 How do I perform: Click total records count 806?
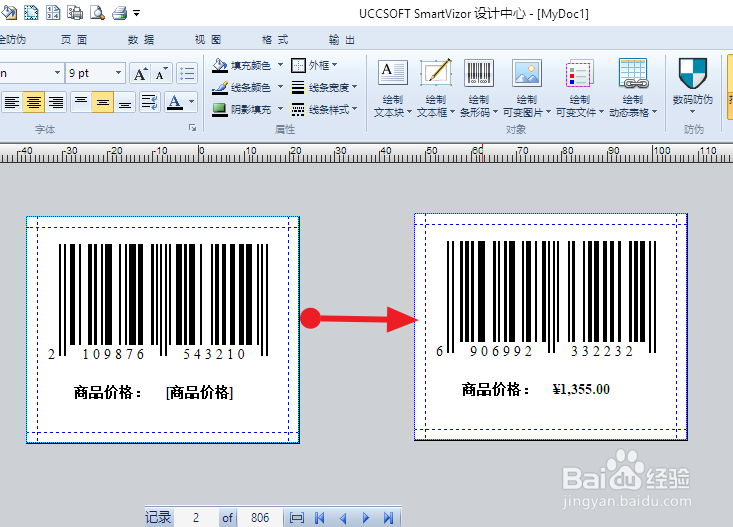coord(260,518)
